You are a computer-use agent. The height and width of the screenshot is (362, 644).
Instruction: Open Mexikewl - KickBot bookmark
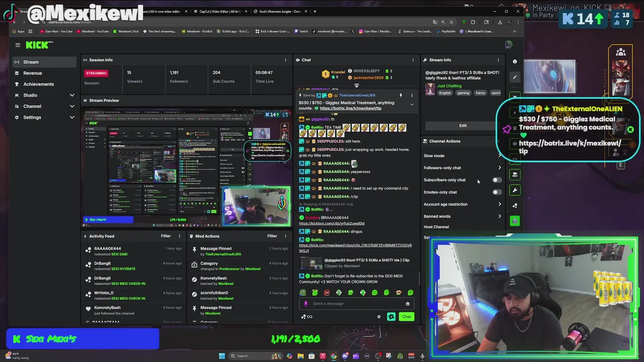pos(197,31)
